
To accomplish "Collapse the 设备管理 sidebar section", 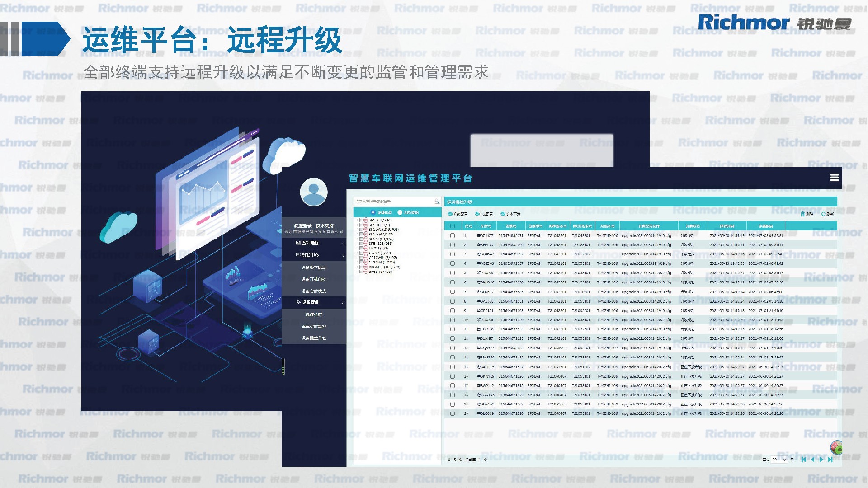I will click(343, 302).
